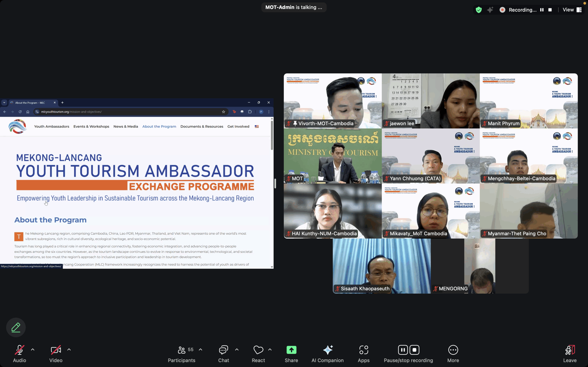
Task: Stop recording via bottom toolbar stop button
Action: (x=414, y=350)
